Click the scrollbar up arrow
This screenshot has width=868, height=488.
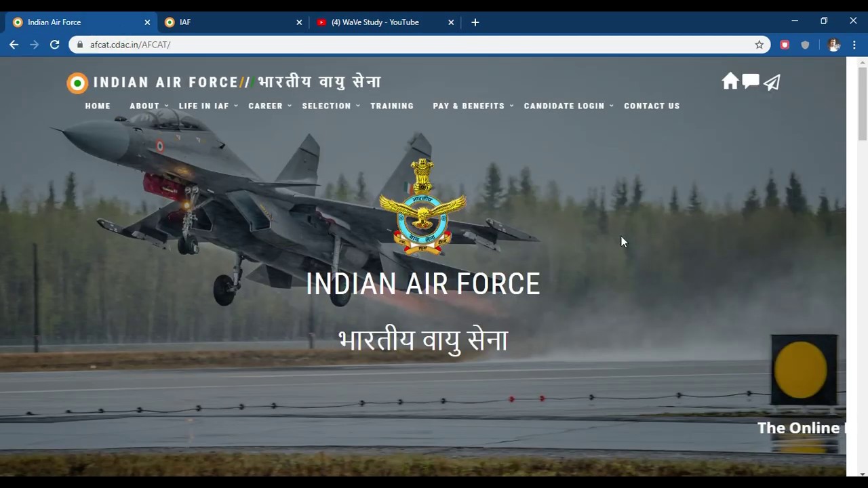863,62
